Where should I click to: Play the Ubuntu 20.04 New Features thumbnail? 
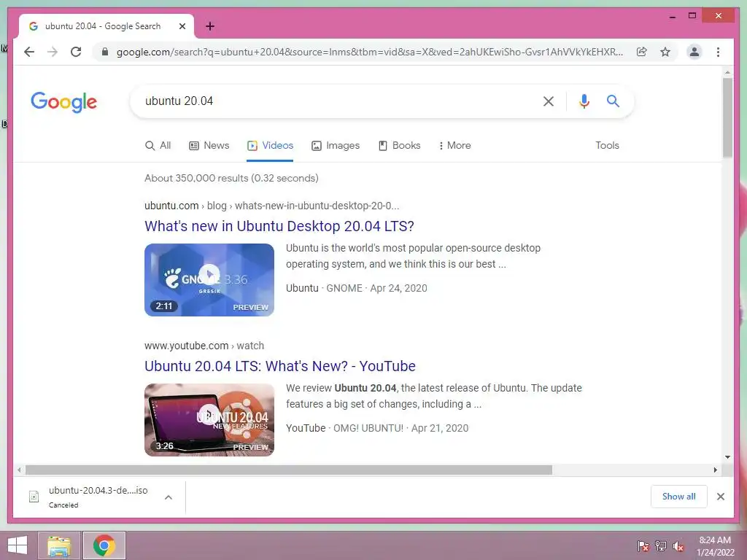coord(209,419)
